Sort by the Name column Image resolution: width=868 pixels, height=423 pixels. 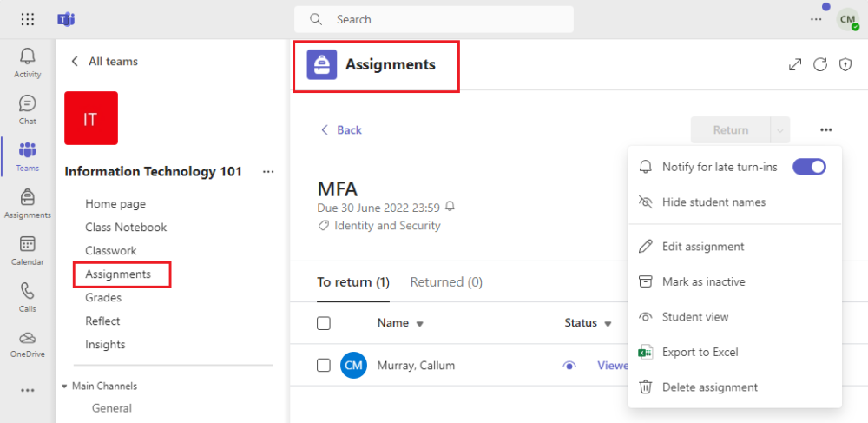[400, 323]
